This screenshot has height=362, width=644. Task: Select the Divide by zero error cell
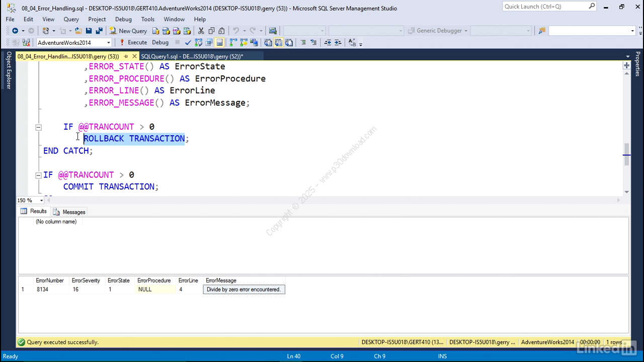[244, 290]
